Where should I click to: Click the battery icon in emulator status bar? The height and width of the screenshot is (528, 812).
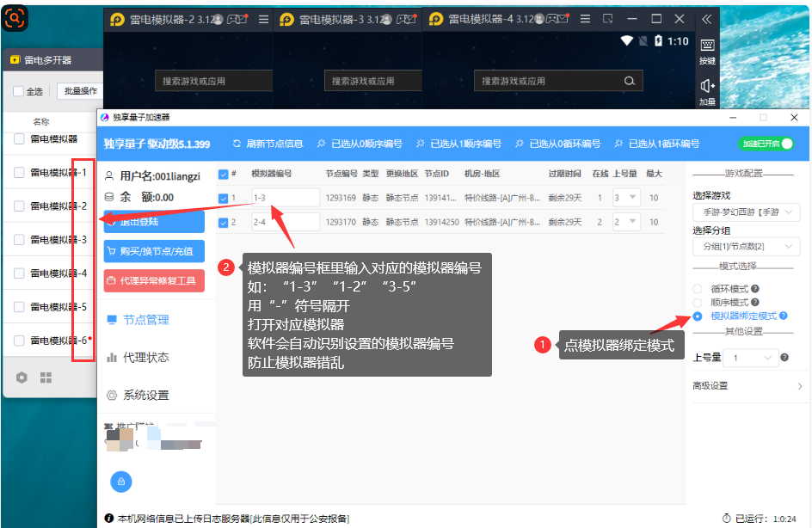click(658, 40)
